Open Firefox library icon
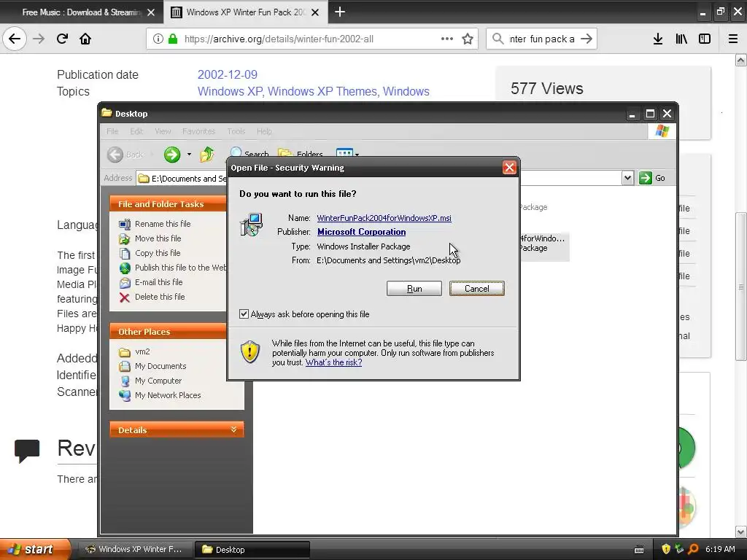This screenshot has height=560, width=747. 681,39
